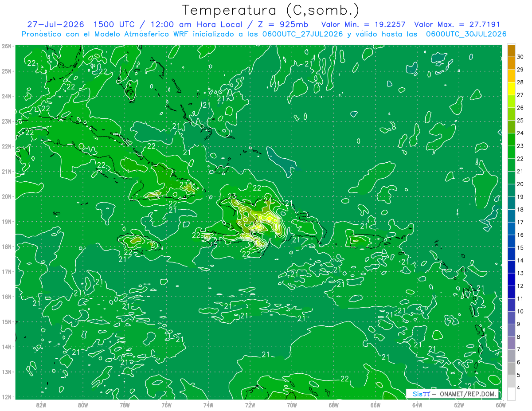Click the 78W longitude axis label
The height and width of the screenshot is (411, 532).
pos(125,405)
